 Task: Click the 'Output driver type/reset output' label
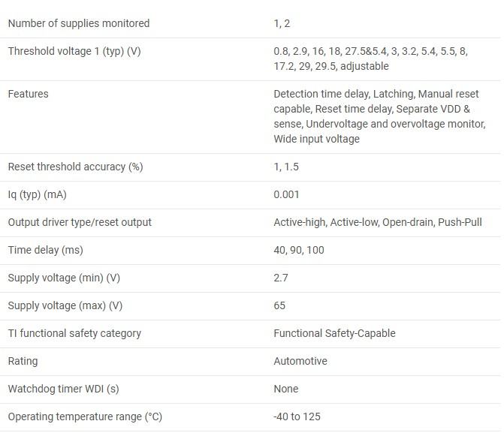point(80,222)
